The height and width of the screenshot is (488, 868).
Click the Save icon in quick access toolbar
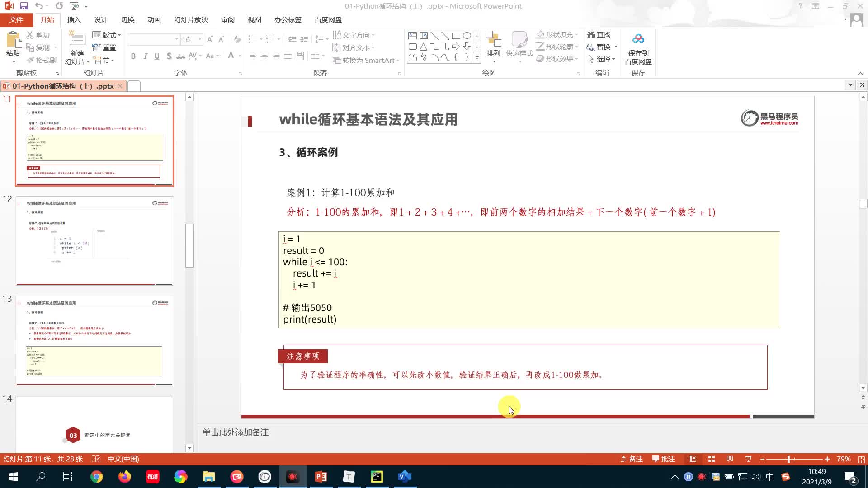pyautogui.click(x=24, y=6)
